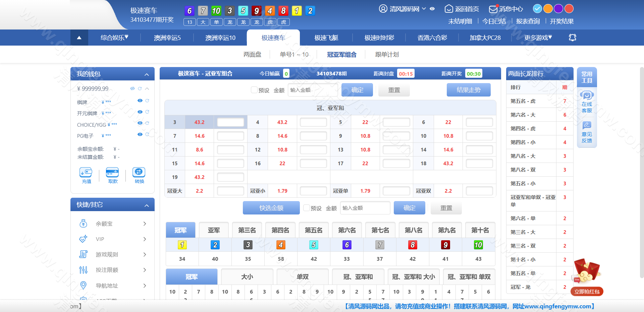The height and width of the screenshot is (312, 644).
Task: Click bet input for 冠亚大
Action: (x=230, y=191)
